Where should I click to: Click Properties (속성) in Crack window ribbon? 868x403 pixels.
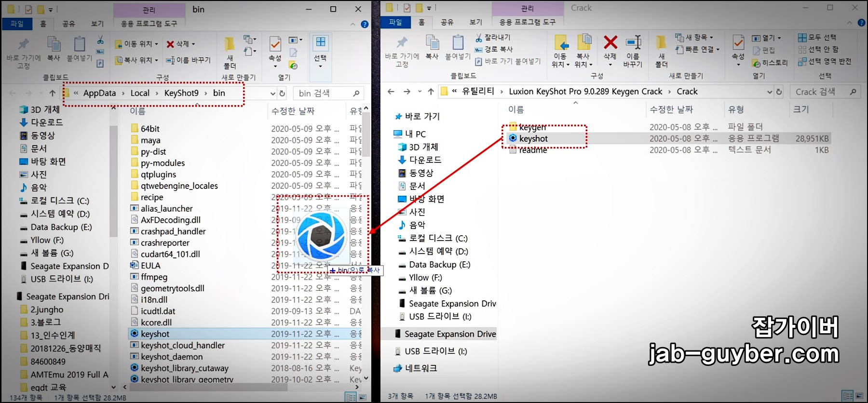[x=738, y=51]
